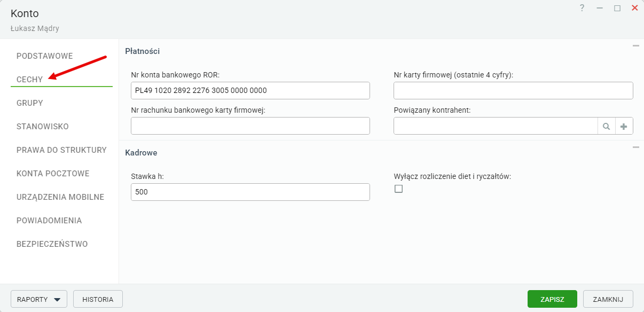Viewport: 644px width, 312px height.
Task: Show the KONTA POCZTOWE tab
Action: (53, 174)
